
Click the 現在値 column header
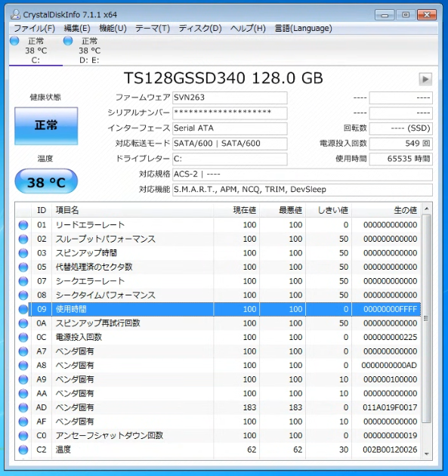236,210
